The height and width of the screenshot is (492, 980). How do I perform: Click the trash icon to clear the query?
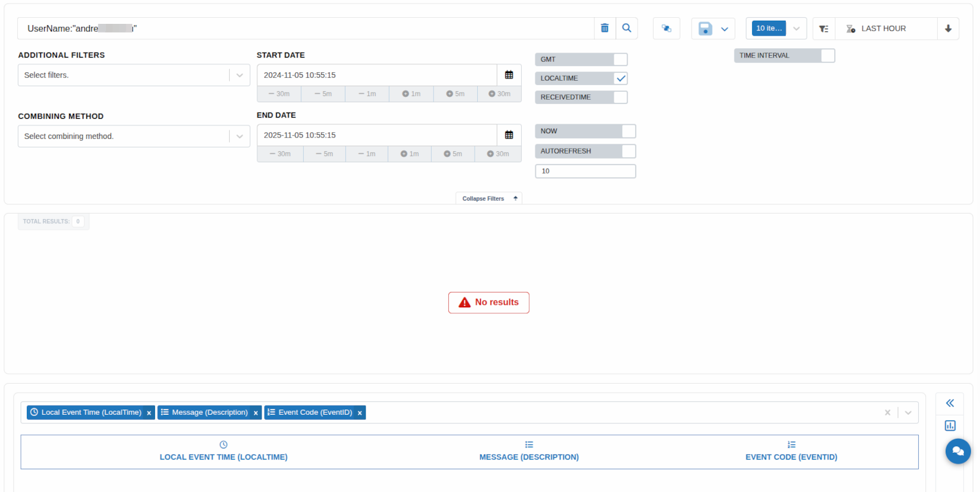tap(605, 28)
